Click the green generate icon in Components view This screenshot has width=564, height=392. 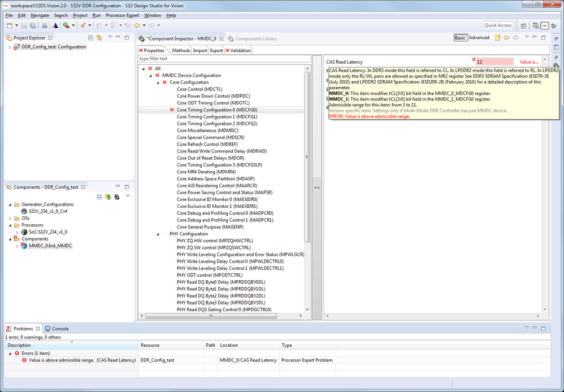tap(108, 197)
